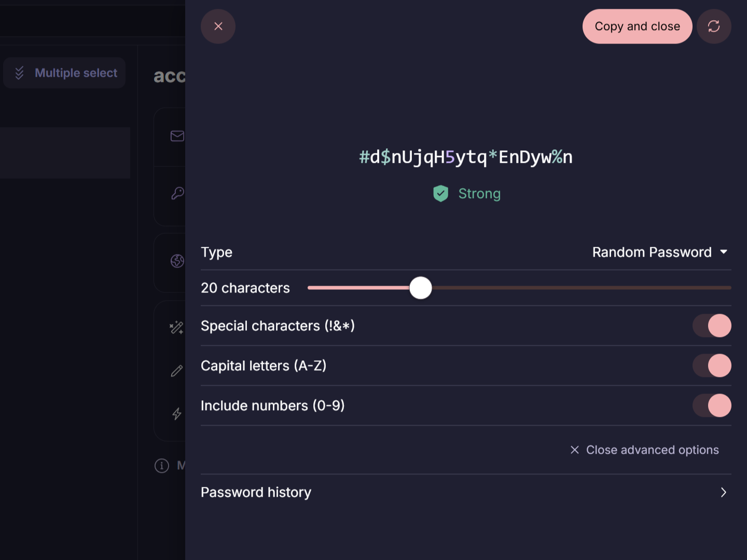Click the info circle icon
747x560 pixels.
tap(161, 466)
